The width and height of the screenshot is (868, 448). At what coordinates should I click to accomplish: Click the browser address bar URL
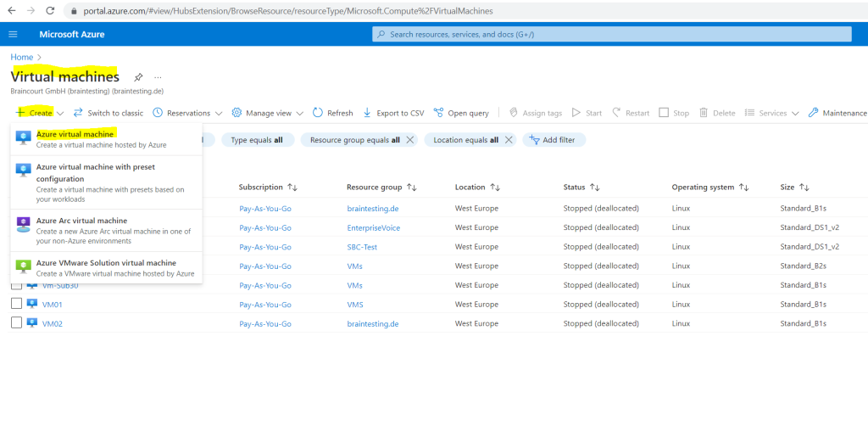tap(288, 10)
